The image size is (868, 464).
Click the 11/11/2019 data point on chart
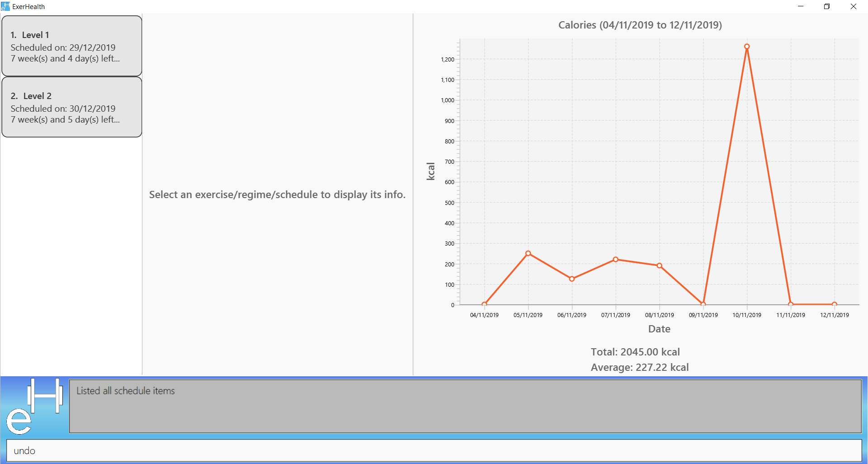pyautogui.click(x=791, y=304)
